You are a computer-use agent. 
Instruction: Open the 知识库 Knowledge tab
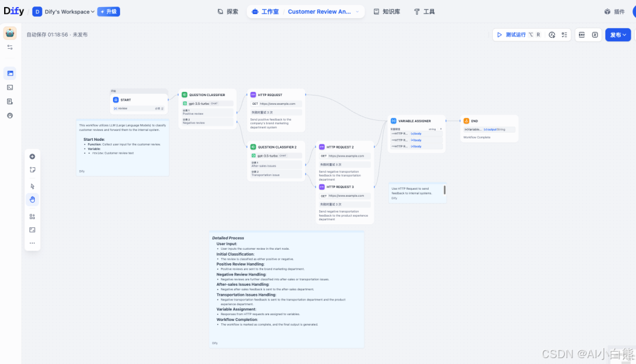(386, 12)
